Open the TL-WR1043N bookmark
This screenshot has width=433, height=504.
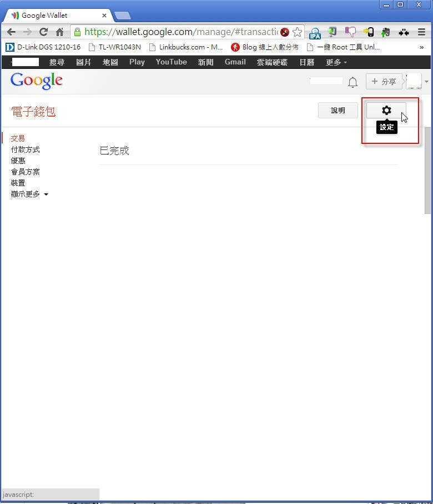tap(115, 47)
